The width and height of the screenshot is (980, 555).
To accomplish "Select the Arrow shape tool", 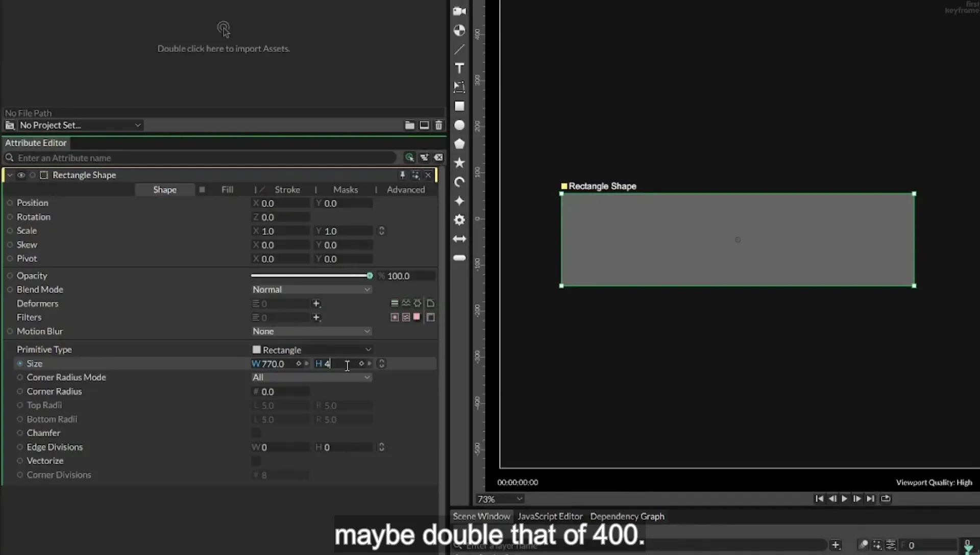I will tap(459, 239).
